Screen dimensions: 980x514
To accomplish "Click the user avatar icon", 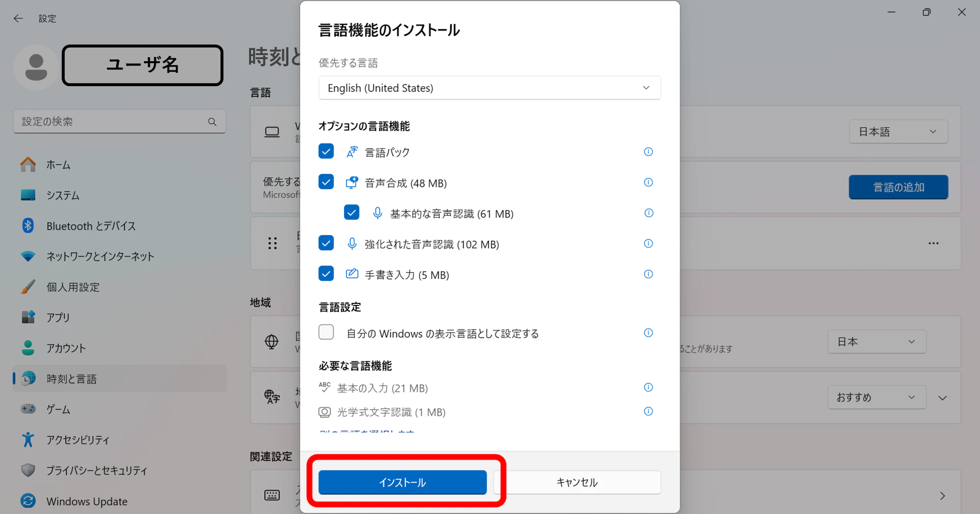I will [x=36, y=67].
